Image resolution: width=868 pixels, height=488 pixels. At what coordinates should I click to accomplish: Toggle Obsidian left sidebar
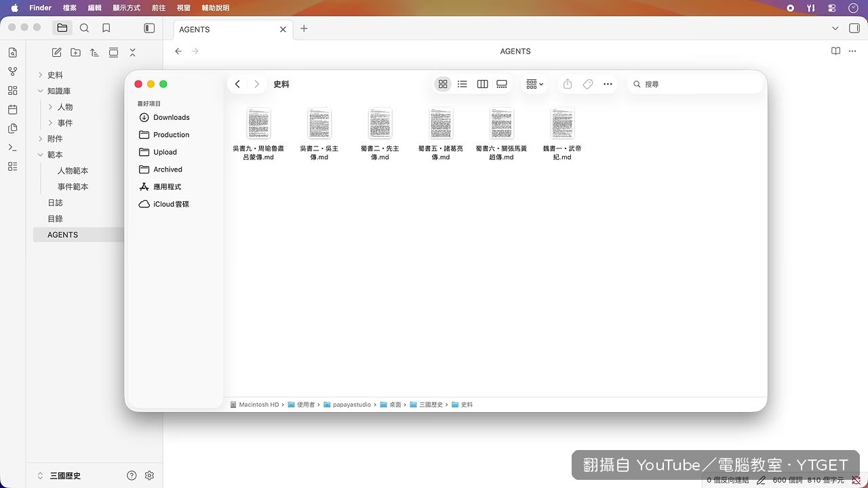[149, 28]
